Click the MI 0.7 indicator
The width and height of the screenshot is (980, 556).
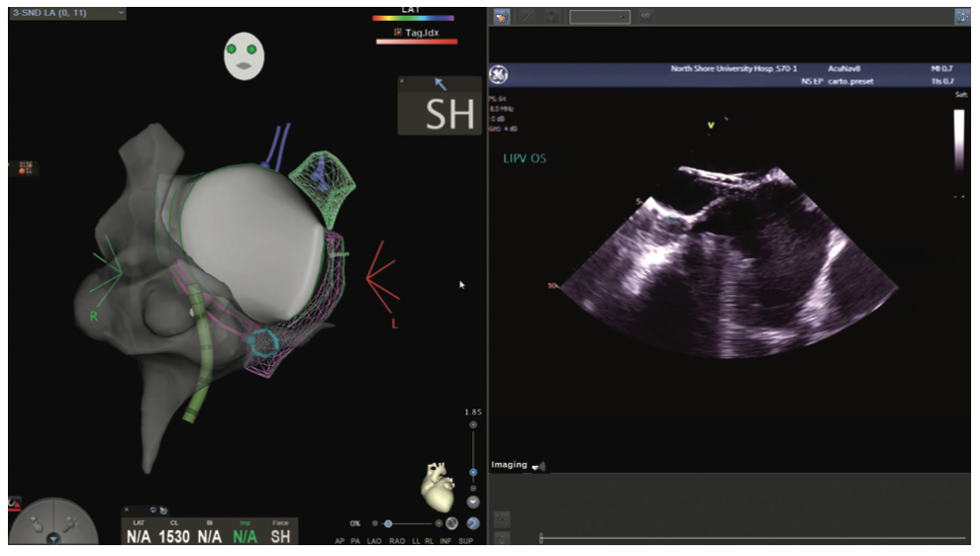pyautogui.click(x=942, y=68)
